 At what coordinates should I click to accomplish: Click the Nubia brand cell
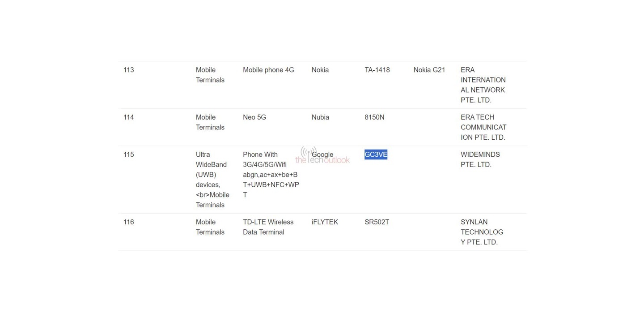(x=320, y=117)
